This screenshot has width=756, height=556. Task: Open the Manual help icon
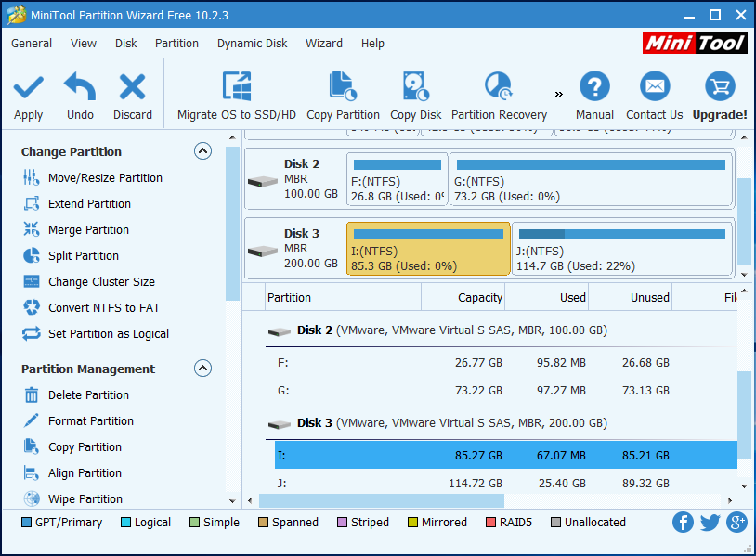point(594,86)
